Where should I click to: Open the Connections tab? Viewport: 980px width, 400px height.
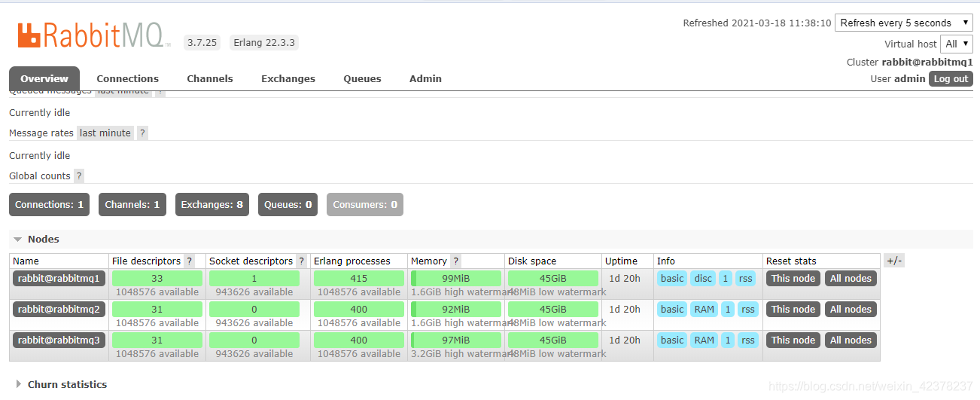coord(128,78)
